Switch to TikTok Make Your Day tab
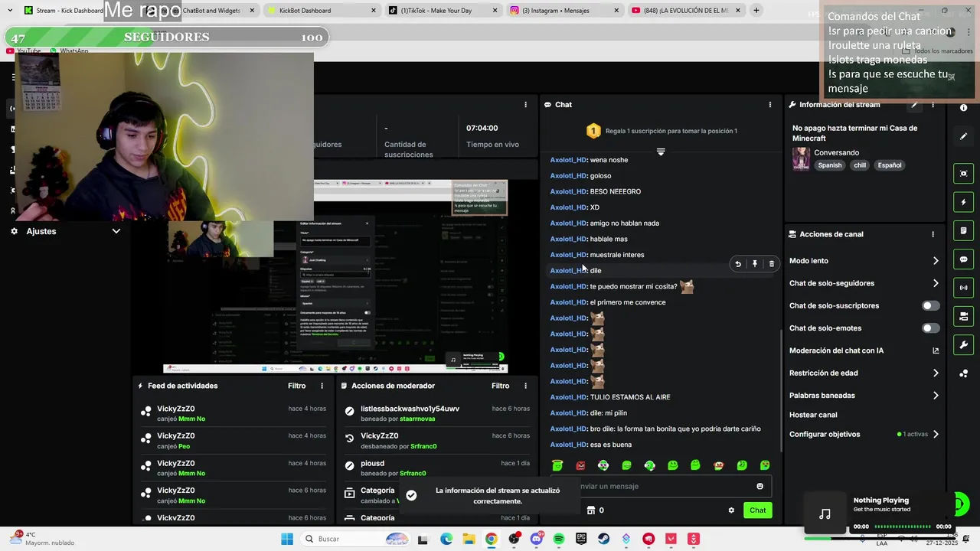The width and height of the screenshot is (980, 551). click(x=443, y=11)
